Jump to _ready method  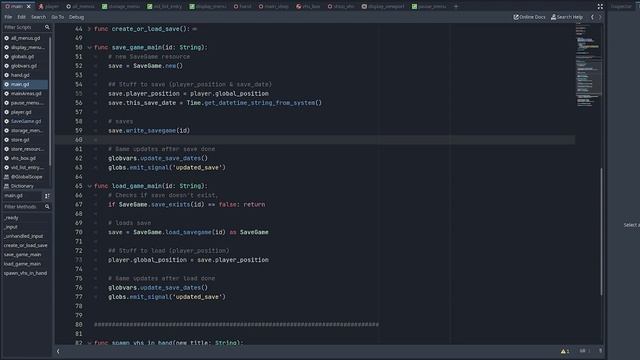point(11,218)
